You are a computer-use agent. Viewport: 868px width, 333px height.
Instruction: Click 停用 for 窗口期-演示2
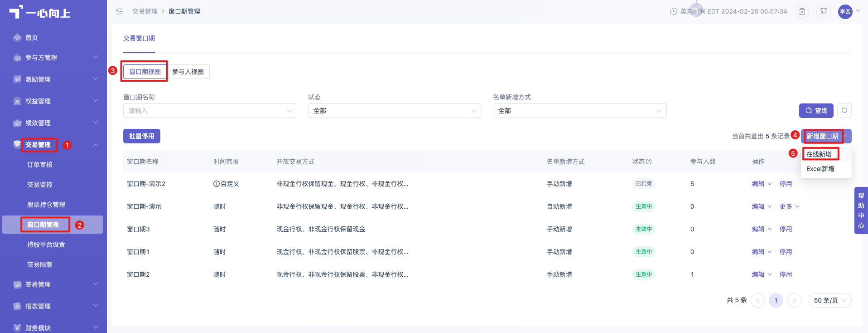tap(786, 184)
